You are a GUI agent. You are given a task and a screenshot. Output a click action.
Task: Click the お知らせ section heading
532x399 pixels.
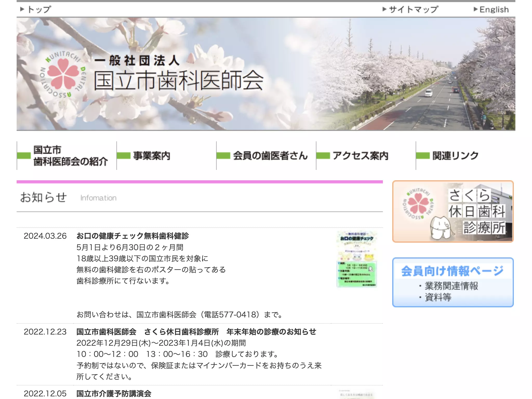(44, 197)
